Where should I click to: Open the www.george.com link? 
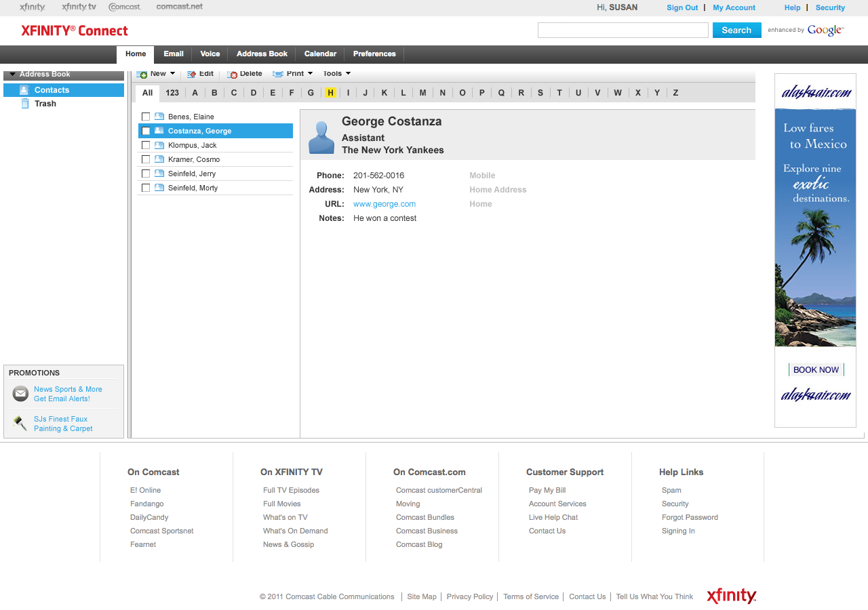point(384,204)
